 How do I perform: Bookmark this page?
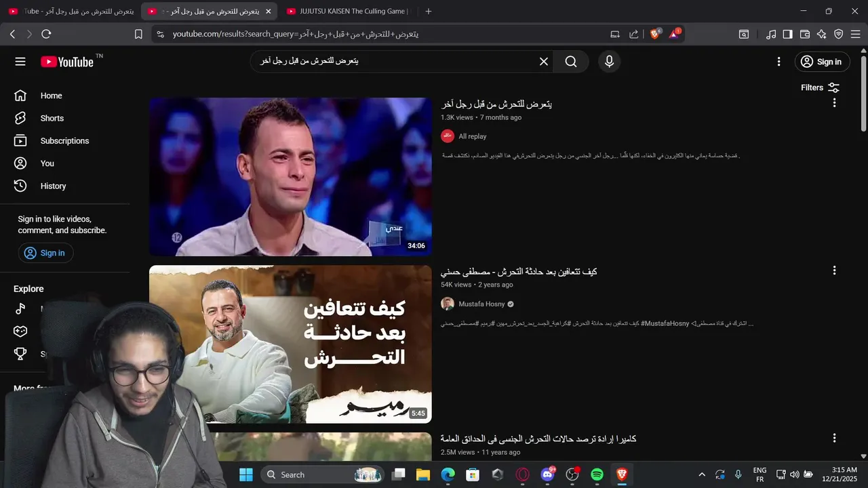click(x=138, y=34)
